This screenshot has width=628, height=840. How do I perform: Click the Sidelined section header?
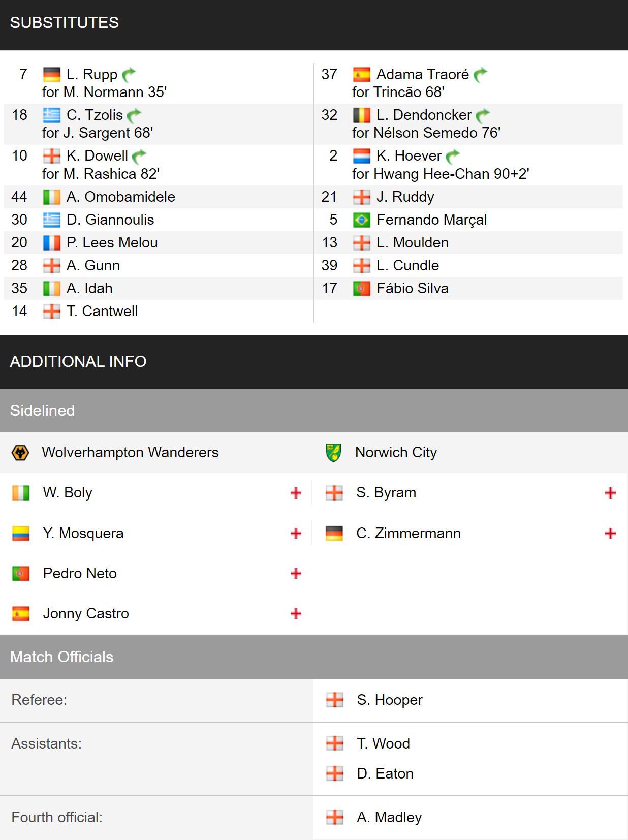(314, 411)
